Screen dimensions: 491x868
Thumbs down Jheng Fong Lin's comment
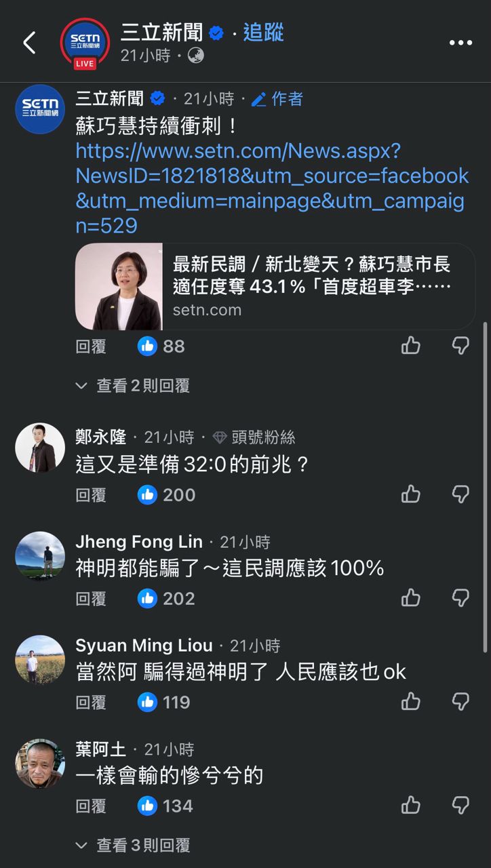pyautogui.click(x=460, y=598)
